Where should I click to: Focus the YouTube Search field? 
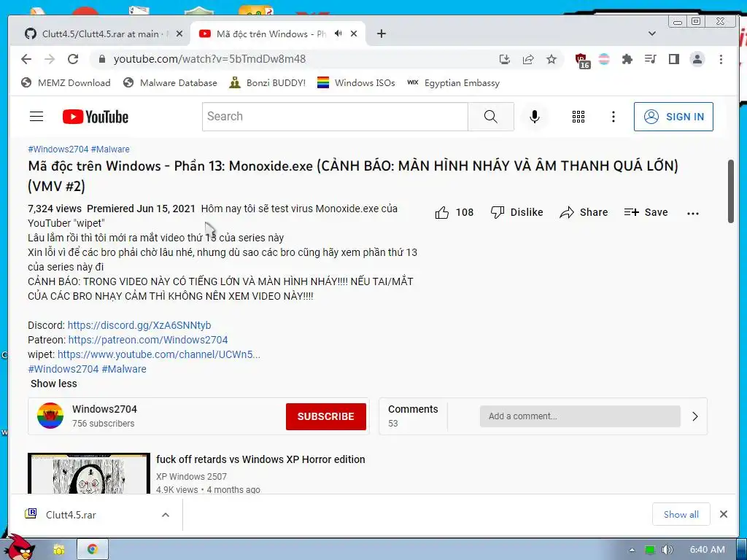[x=335, y=117]
